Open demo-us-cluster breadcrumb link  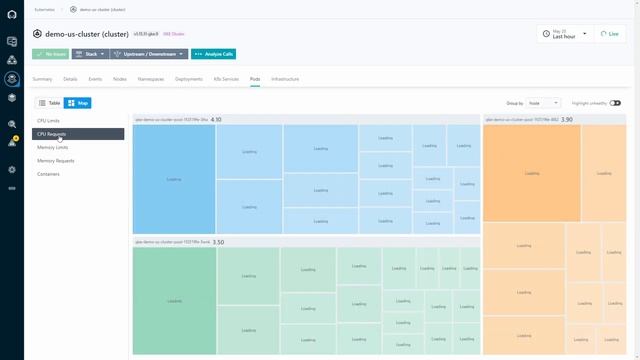coord(102,9)
